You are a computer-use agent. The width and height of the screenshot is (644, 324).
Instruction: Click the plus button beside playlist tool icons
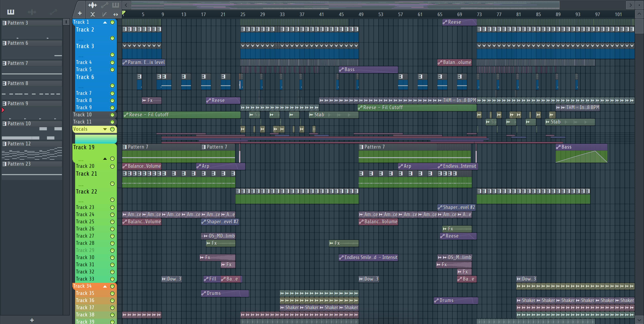[80, 13]
